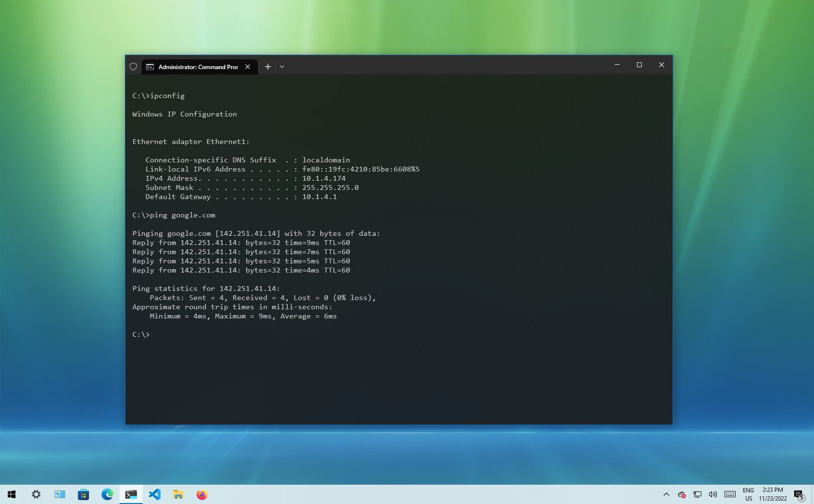Click the Command Prompt icon on the terminal tab

[150, 67]
